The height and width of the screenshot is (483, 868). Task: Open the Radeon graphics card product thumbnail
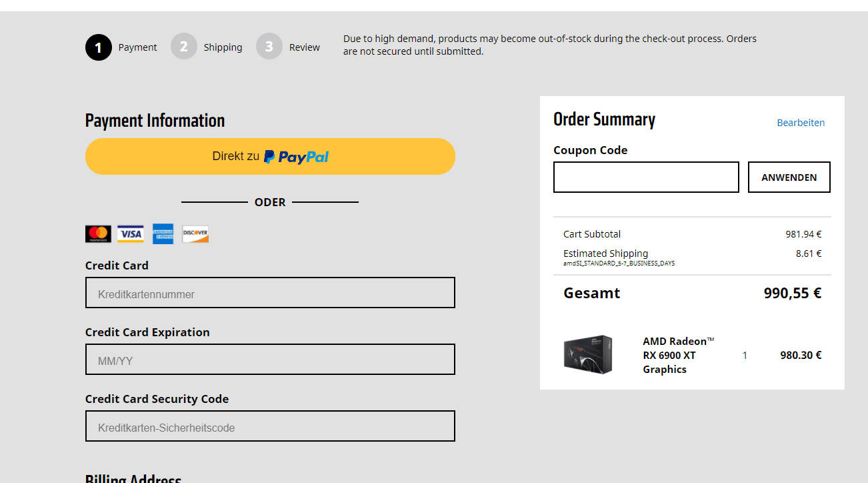coord(587,354)
